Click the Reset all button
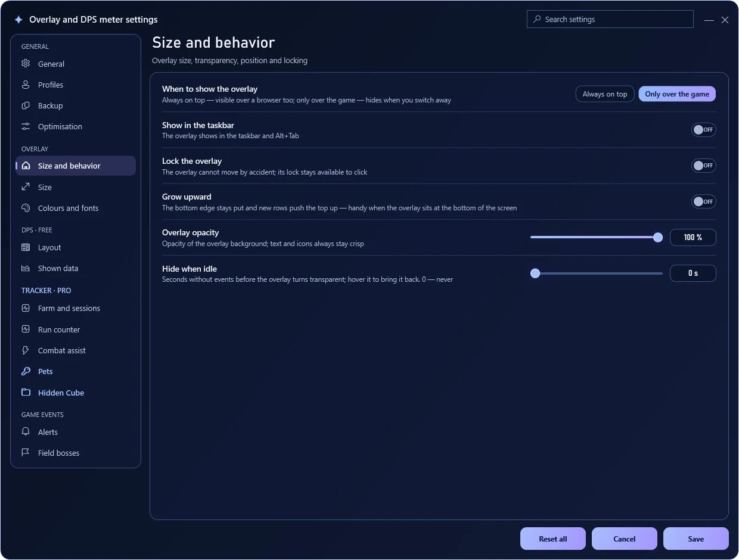This screenshot has height=560, width=739. [x=553, y=539]
